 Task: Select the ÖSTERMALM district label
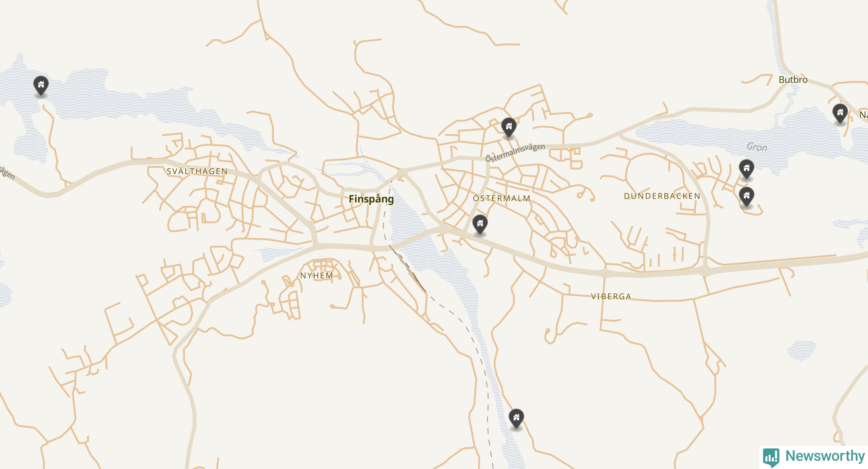(501, 198)
